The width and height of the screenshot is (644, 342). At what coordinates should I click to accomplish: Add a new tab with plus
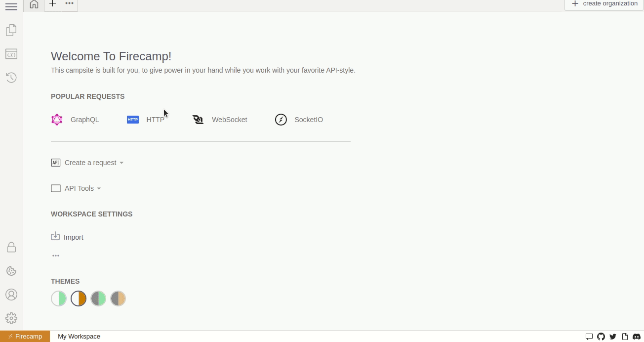tap(52, 4)
